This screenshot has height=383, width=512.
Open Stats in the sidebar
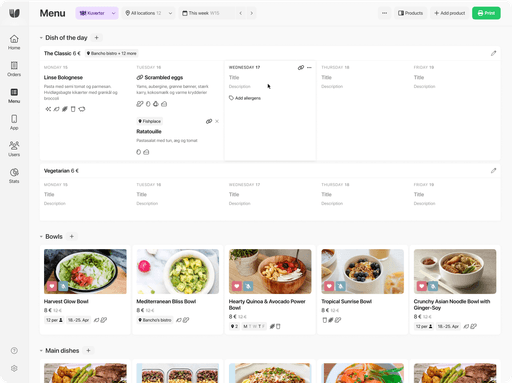pos(14,176)
